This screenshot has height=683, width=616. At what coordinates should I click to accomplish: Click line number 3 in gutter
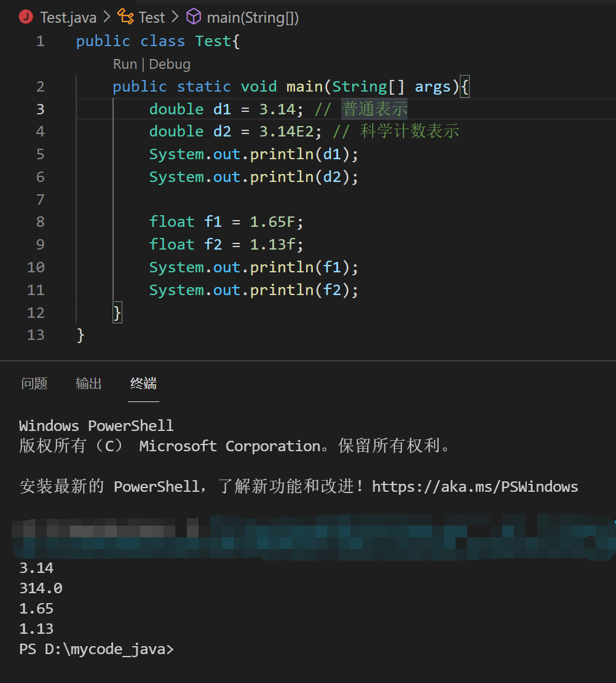(x=41, y=109)
